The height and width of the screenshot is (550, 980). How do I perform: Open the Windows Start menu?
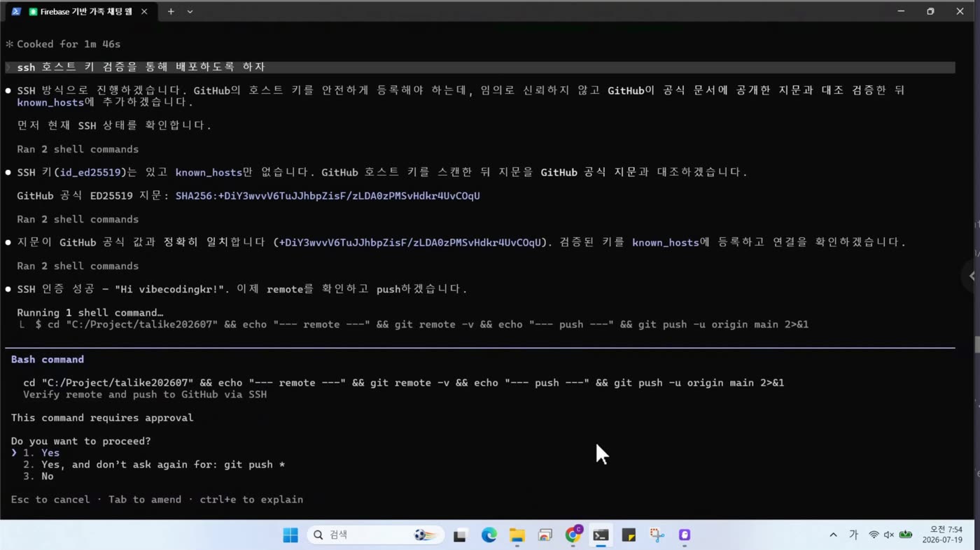click(290, 535)
